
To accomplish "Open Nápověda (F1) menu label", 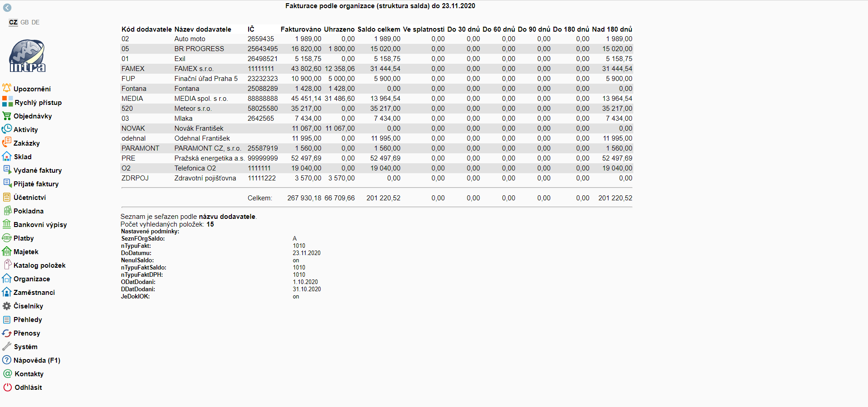I will (x=37, y=360).
